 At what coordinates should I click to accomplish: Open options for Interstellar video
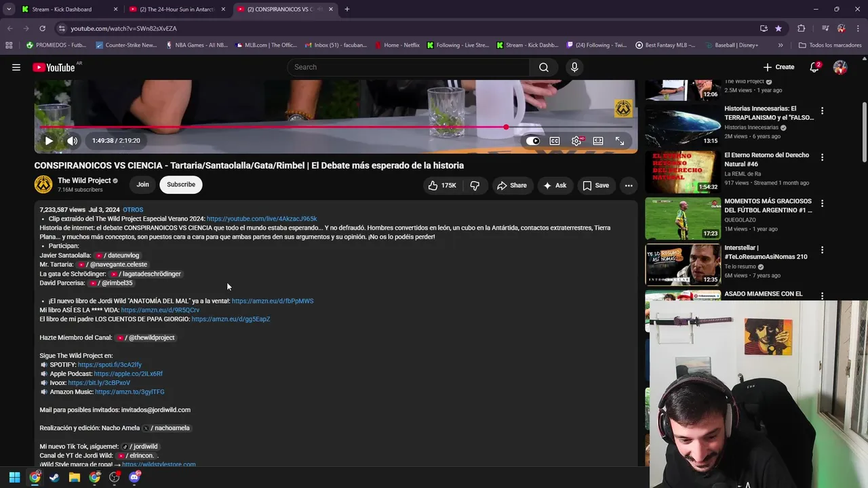[x=822, y=250]
